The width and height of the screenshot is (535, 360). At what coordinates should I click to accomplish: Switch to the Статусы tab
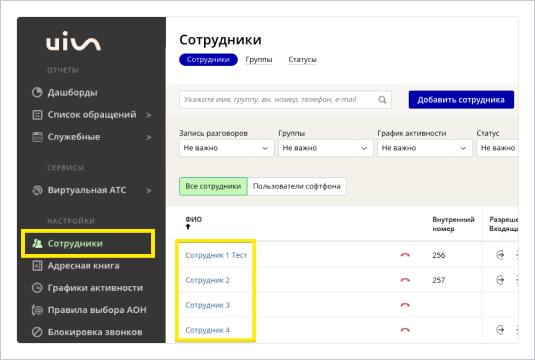coord(303,60)
